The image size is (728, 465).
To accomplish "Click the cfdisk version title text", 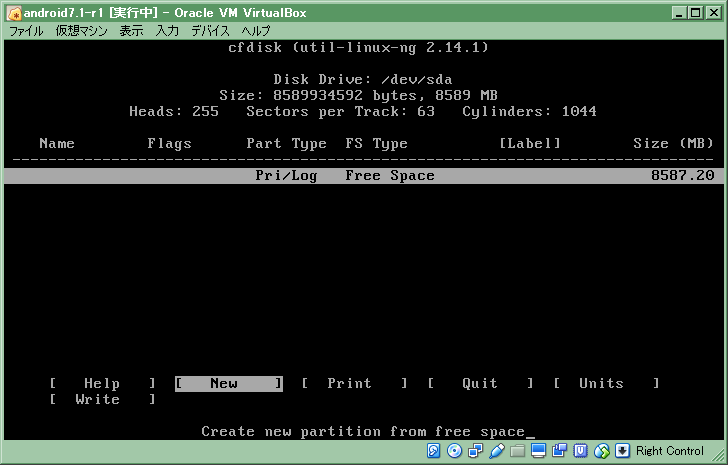I will pyautogui.click(x=358, y=47).
